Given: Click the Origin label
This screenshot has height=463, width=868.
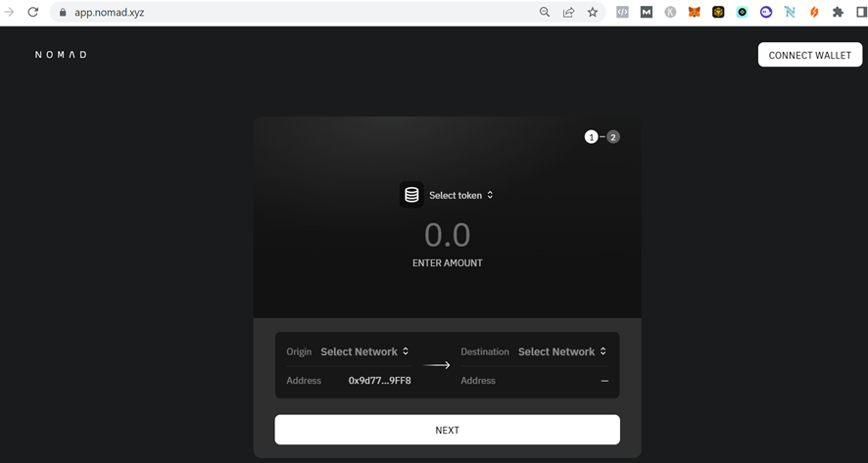Looking at the screenshot, I should tap(299, 351).
